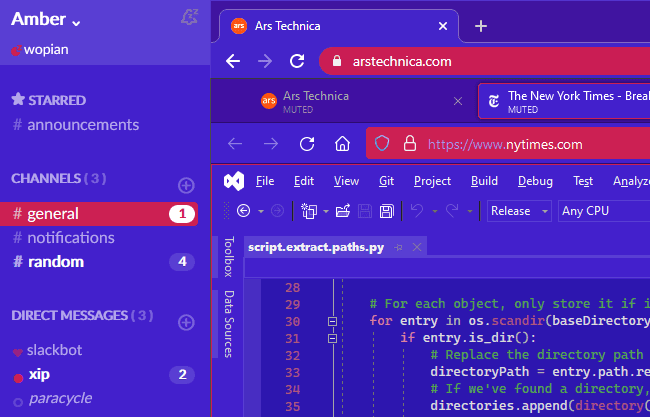Close the muted Ars Technica Firefox tab

[458, 101]
